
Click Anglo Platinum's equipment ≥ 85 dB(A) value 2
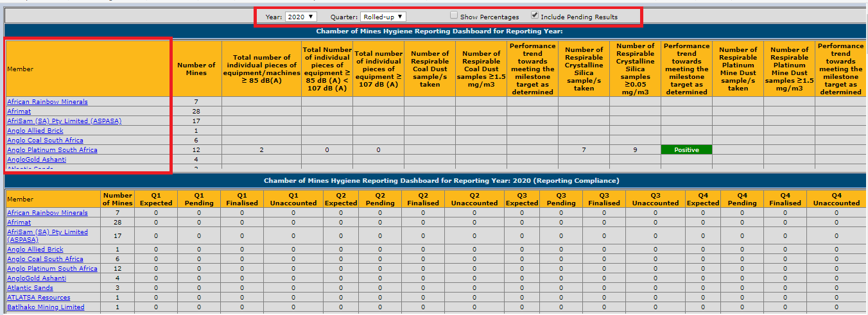tap(262, 149)
